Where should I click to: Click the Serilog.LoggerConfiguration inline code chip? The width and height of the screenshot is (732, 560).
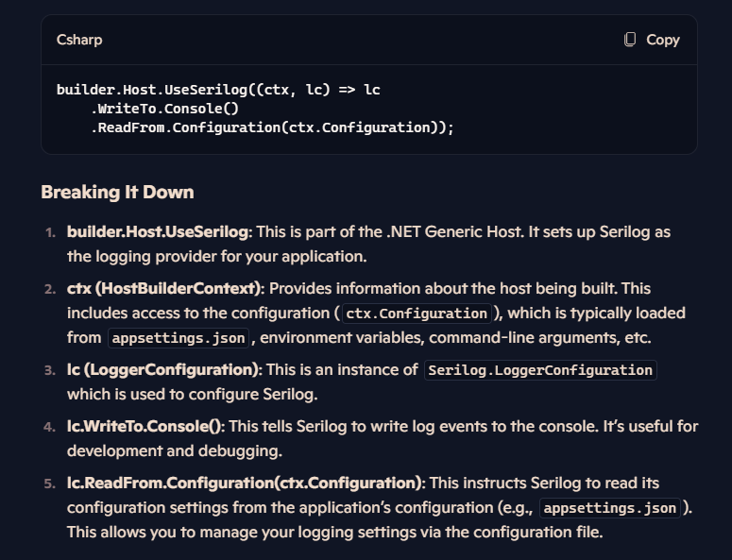[540, 370]
